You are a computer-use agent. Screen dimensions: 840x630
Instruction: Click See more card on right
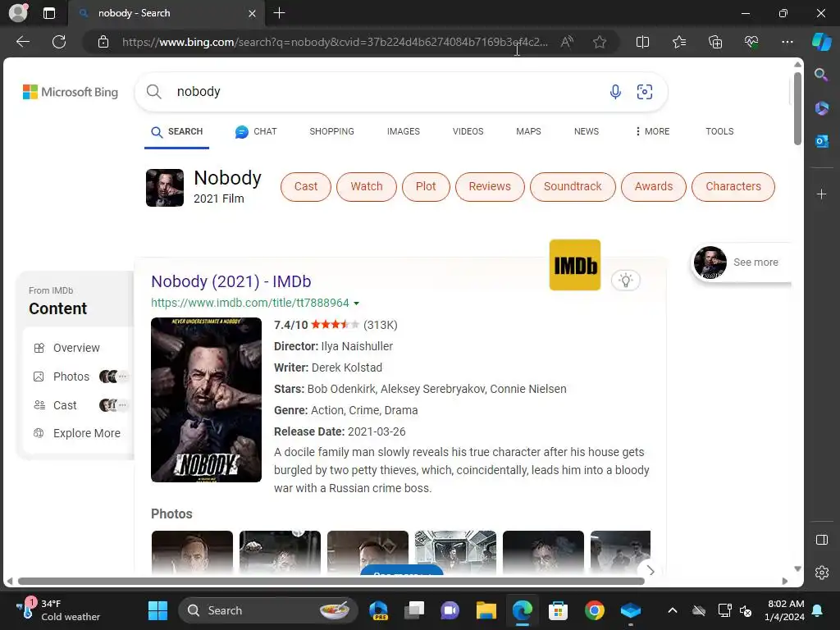pos(741,262)
